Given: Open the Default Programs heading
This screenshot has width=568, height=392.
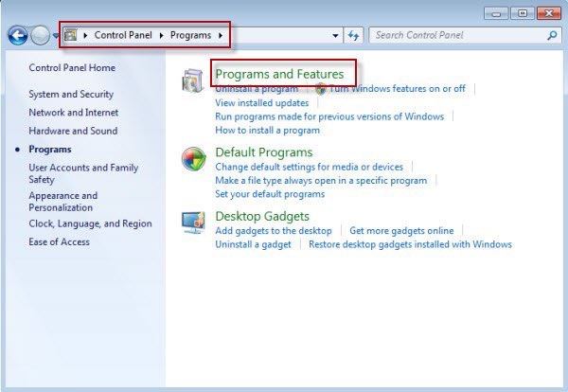Looking at the screenshot, I should [x=264, y=152].
